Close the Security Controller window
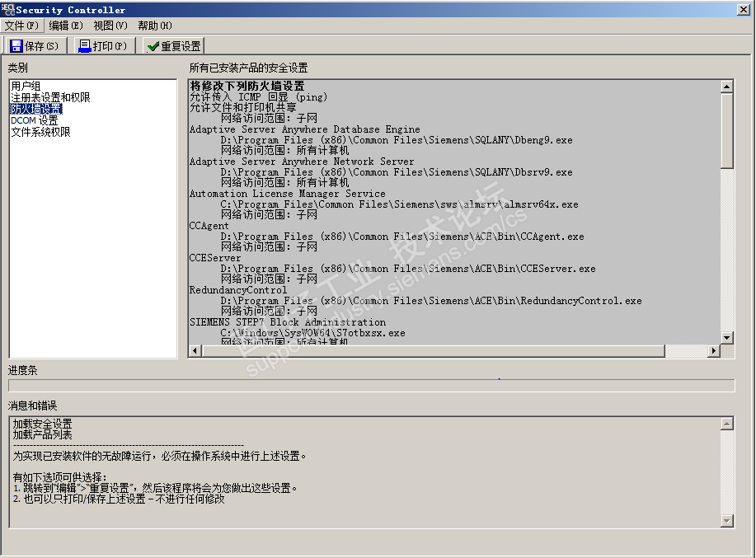This screenshot has width=756, height=558. [744, 10]
